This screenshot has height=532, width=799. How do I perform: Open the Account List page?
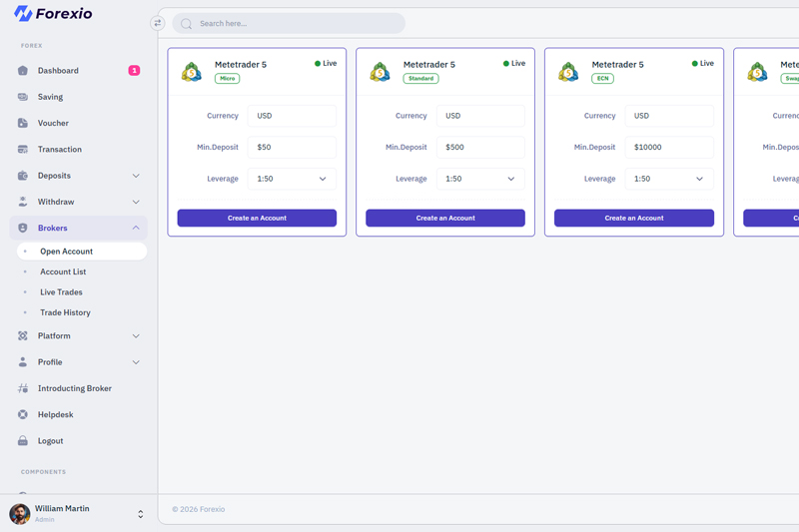click(63, 271)
